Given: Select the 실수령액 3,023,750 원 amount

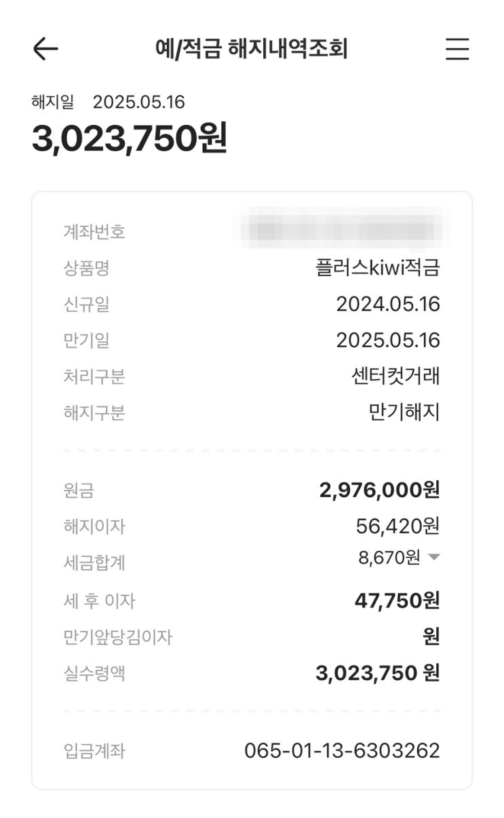Looking at the screenshot, I should point(377,673).
